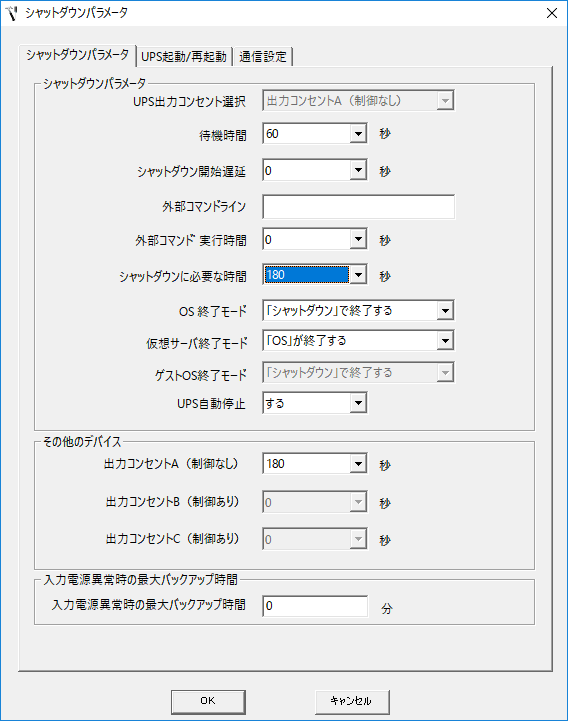Open the シャットダウンに必要な時間 dropdown arrow
The height and width of the screenshot is (721, 568).
pos(358,275)
